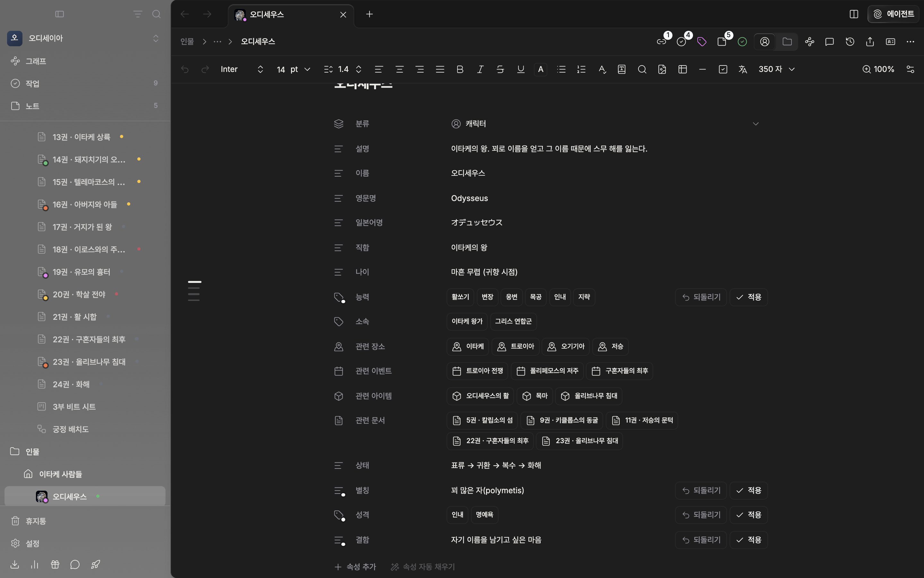Expand the 분류 캐릭터 dropdown chevron
The image size is (924, 578).
pos(756,124)
